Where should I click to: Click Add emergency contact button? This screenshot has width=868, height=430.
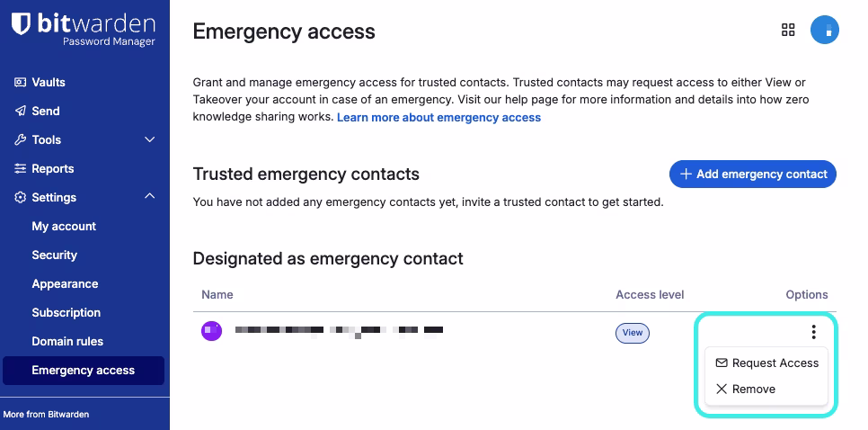tap(753, 175)
